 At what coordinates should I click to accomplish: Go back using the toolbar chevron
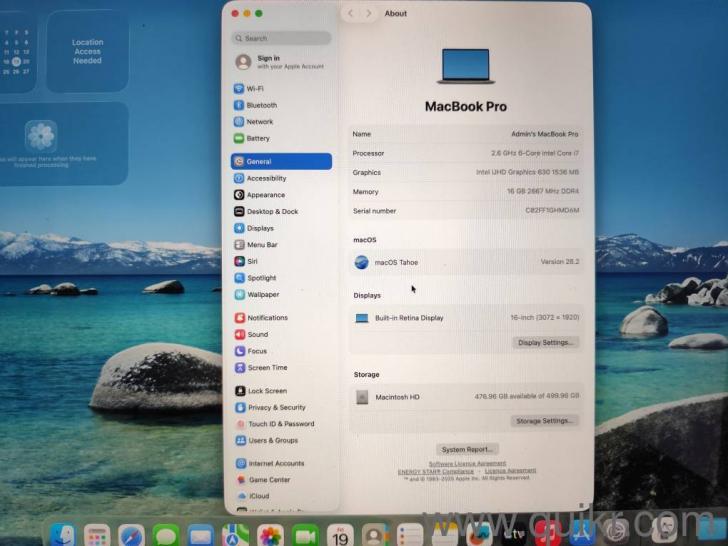point(351,13)
